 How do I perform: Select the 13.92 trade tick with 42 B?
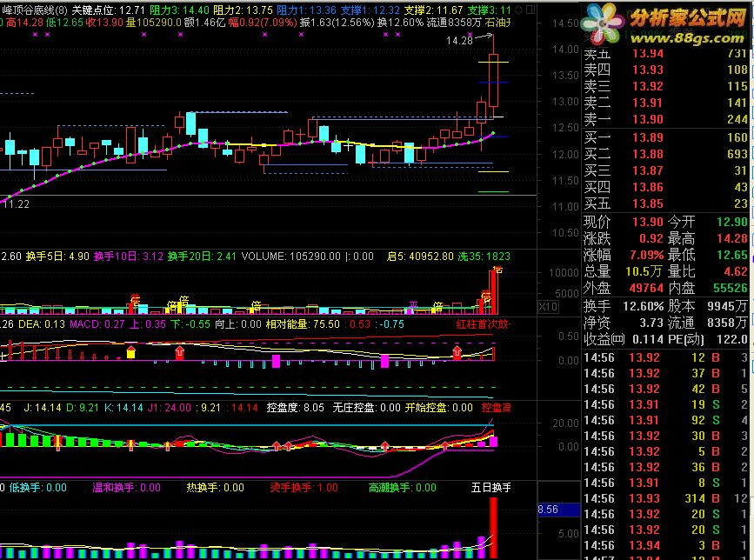tap(665, 389)
